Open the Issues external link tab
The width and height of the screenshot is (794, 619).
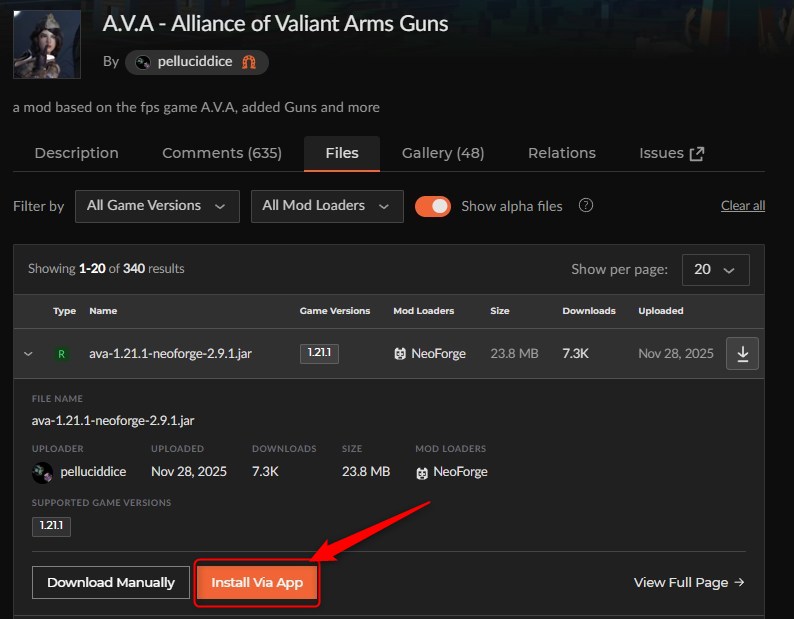click(671, 153)
